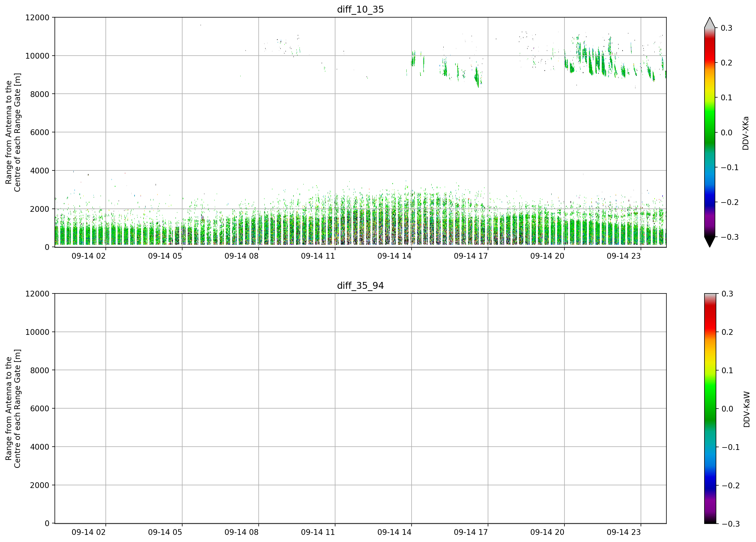This screenshot has width=756, height=542.
Task: Click '09-14 05' x-tick under diff_35_94 plot
Action: (x=165, y=532)
